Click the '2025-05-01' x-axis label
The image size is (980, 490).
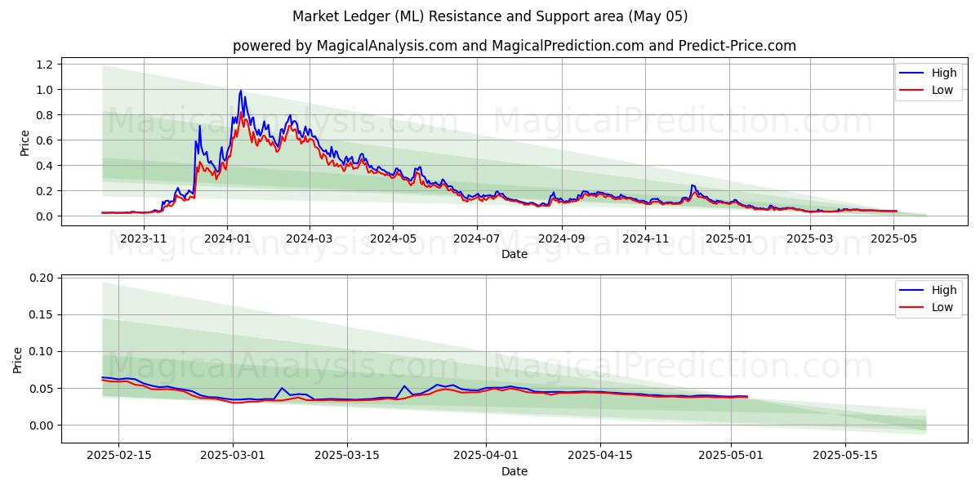732,456
